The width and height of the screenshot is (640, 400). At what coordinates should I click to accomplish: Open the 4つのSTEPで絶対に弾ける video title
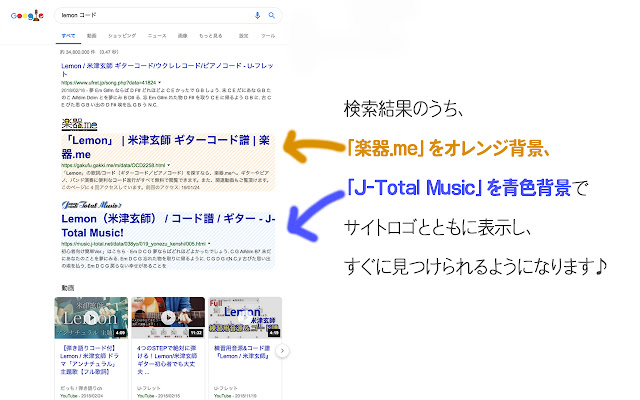coord(166,360)
